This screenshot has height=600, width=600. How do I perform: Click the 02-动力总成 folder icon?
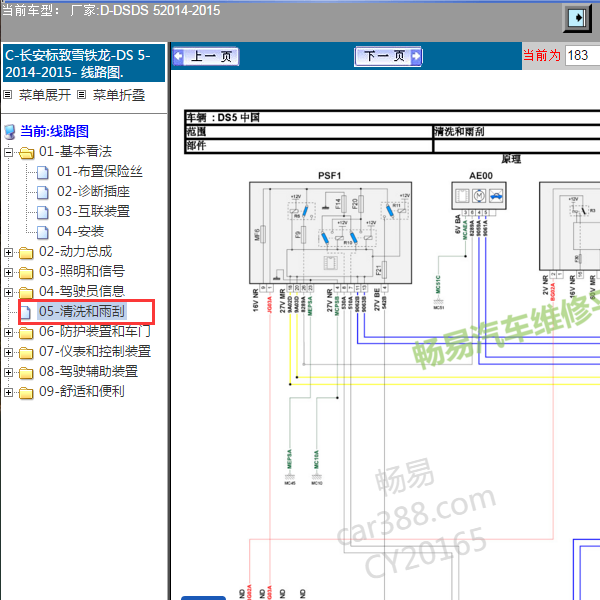click(x=26, y=253)
